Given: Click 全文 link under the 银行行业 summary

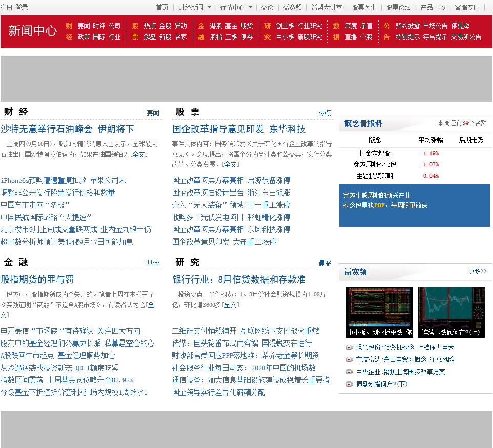Looking at the screenshot, I should click(x=230, y=305).
